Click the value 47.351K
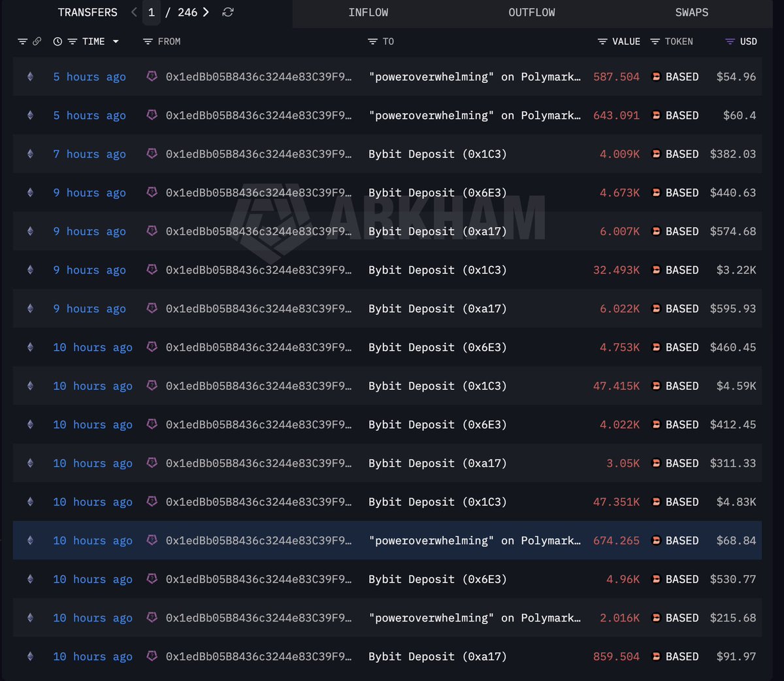The width and height of the screenshot is (784, 681). point(616,501)
